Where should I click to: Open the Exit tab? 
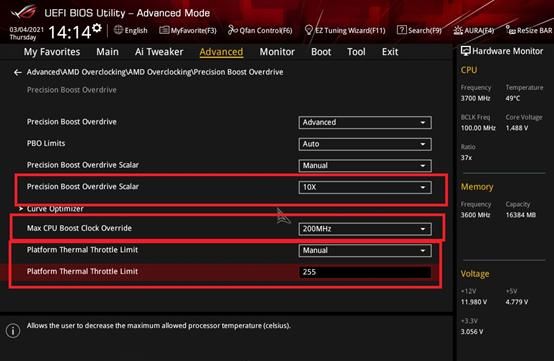pos(390,52)
